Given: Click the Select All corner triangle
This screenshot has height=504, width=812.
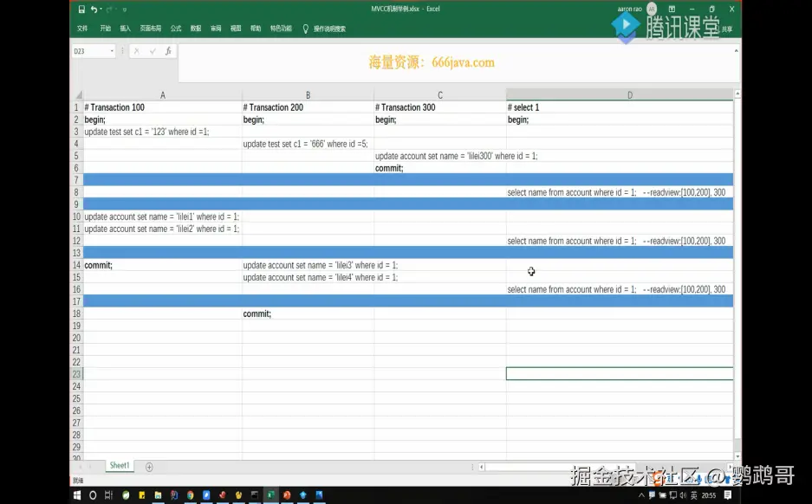Looking at the screenshot, I should [x=79, y=94].
